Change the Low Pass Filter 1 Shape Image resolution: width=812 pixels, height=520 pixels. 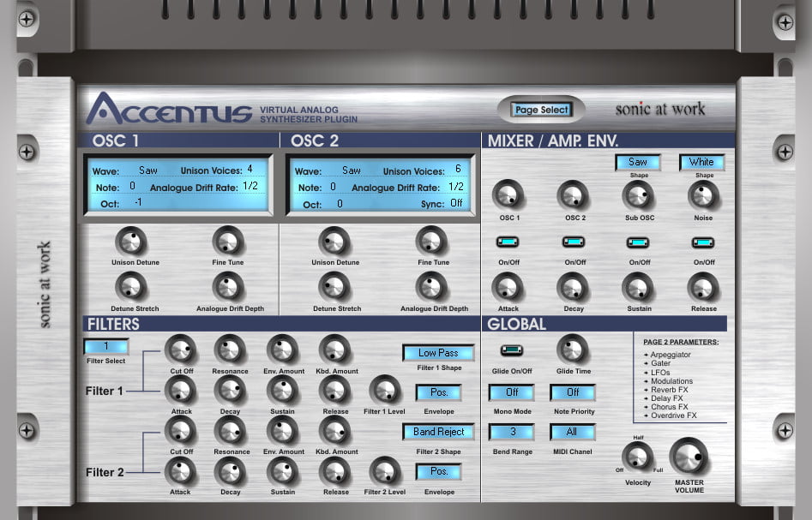[x=438, y=352]
